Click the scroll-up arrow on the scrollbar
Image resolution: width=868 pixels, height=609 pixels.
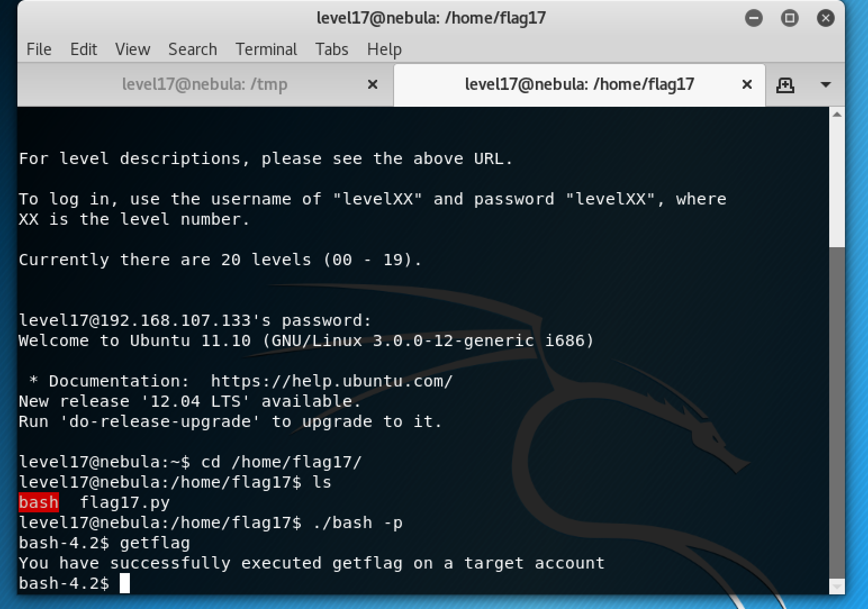click(x=836, y=114)
